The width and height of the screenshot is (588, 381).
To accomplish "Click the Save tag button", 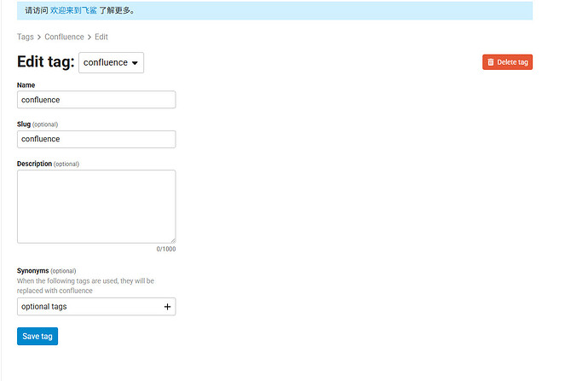I will (37, 336).
